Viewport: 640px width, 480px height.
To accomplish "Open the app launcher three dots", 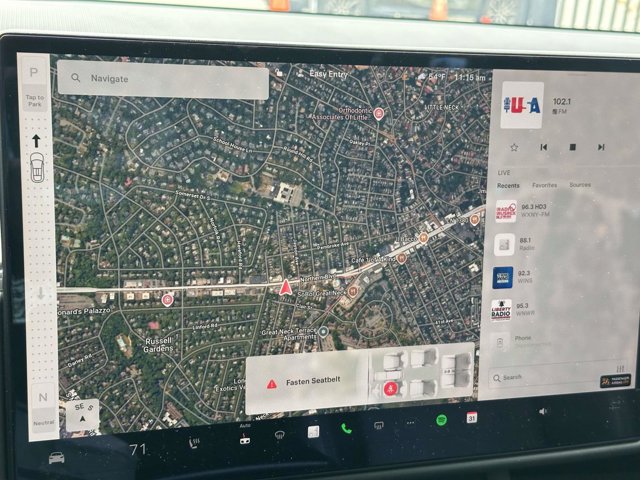I will pos(410,423).
